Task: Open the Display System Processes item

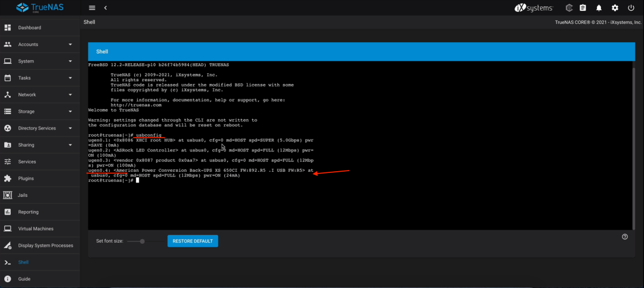Action: tap(40, 245)
